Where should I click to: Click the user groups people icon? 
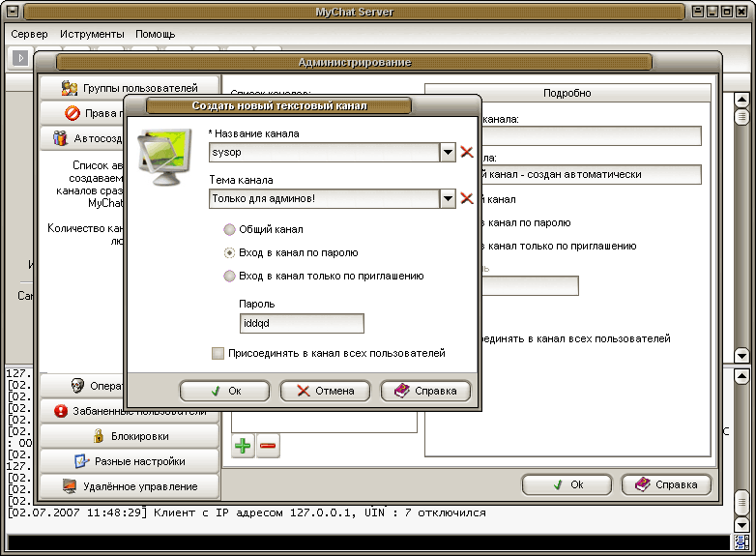[x=70, y=88]
